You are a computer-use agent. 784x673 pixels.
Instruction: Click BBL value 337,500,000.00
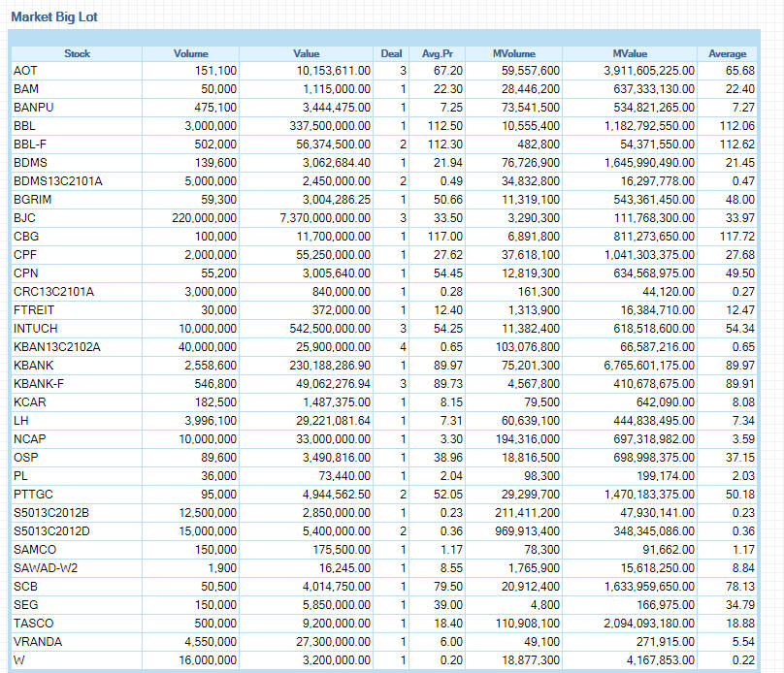330,126
